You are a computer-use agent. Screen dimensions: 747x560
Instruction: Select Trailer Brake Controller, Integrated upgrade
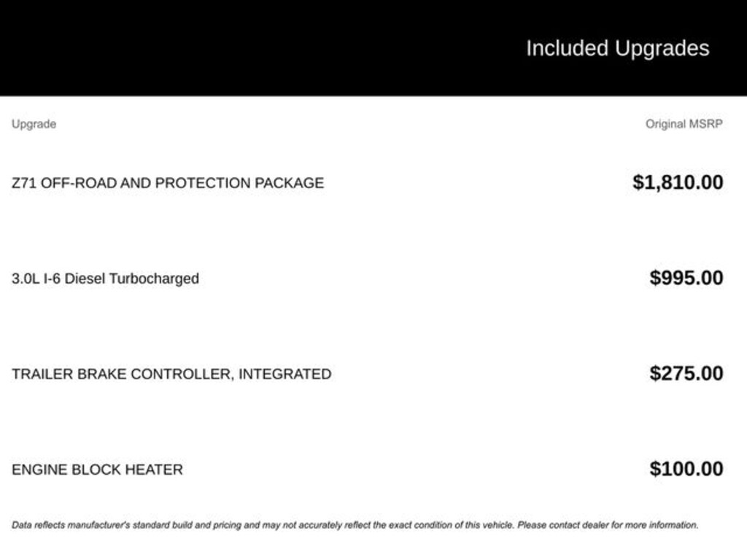pos(171,374)
